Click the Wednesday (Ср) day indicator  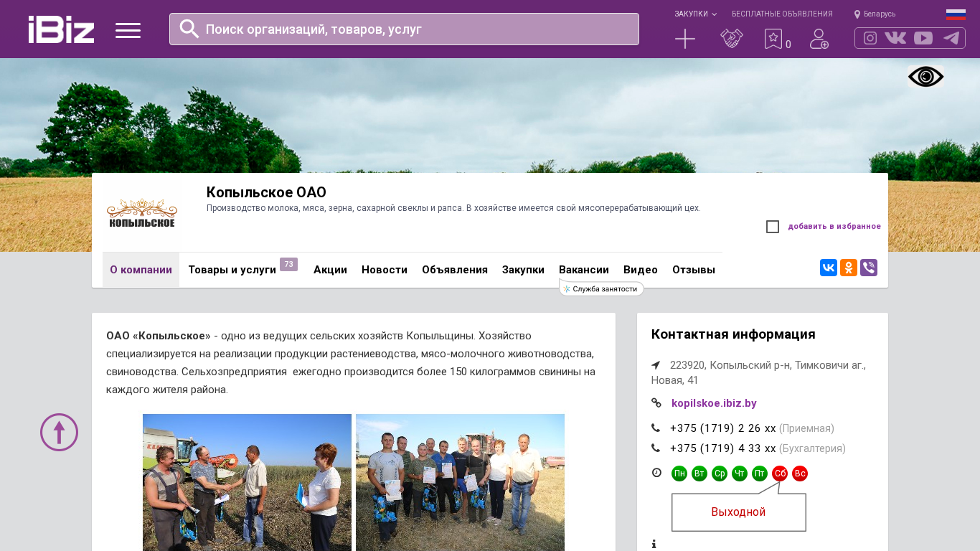pyautogui.click(x=720, y=474)
